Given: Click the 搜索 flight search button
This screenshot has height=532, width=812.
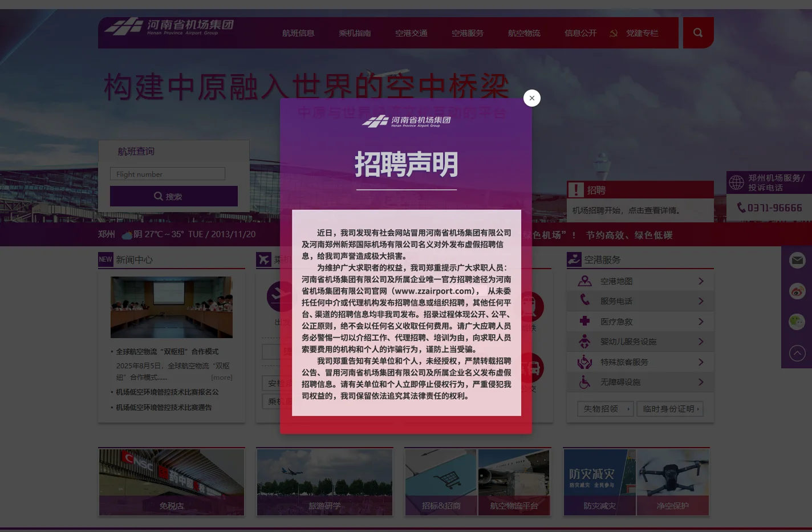Looking at the screenshot, I should point(174,196).
